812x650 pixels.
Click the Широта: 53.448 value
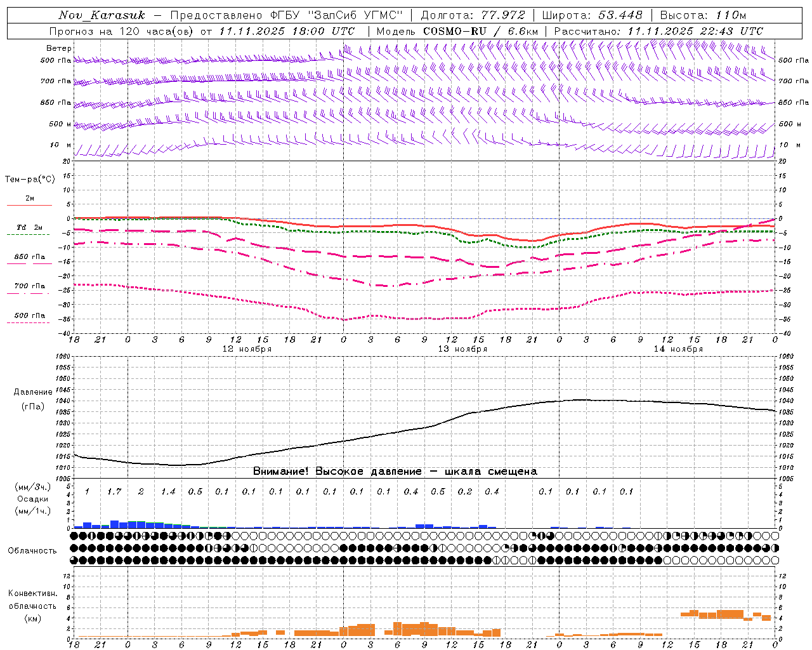tap(592, 15)
